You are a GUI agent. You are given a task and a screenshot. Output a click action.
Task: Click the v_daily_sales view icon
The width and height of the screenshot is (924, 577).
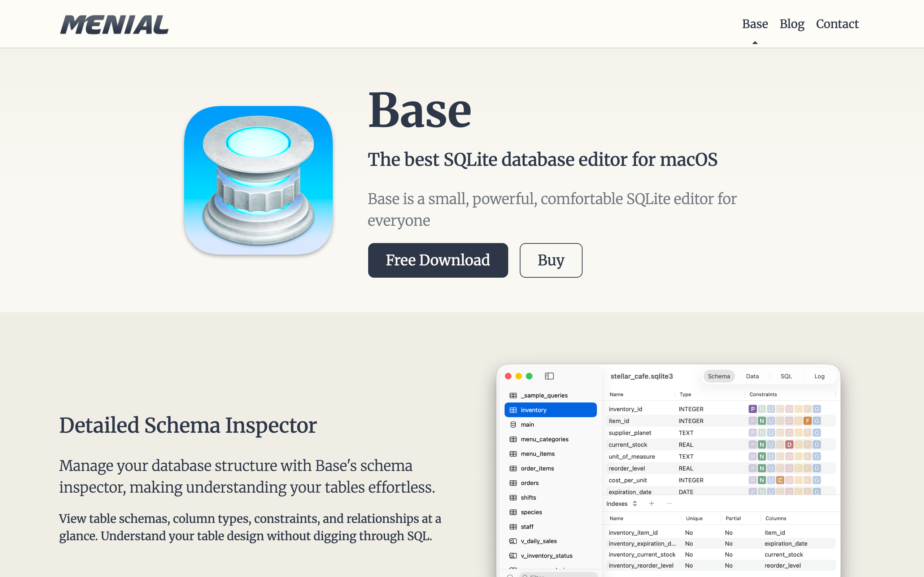click(513, 541)
